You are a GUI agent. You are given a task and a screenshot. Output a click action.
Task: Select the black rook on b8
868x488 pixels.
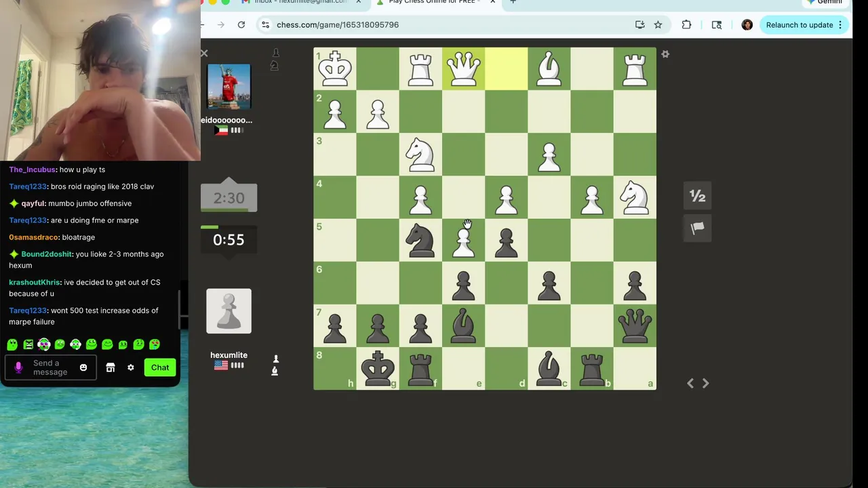pos(592,368)
